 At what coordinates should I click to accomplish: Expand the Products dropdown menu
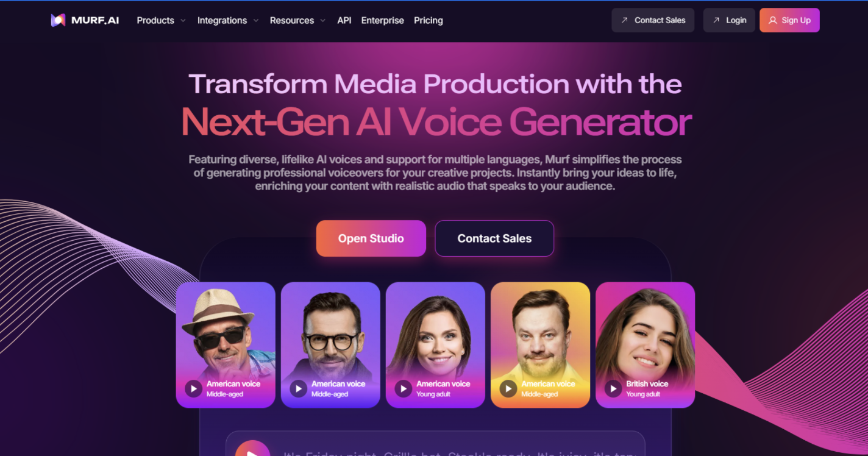[x=162, y=20]
